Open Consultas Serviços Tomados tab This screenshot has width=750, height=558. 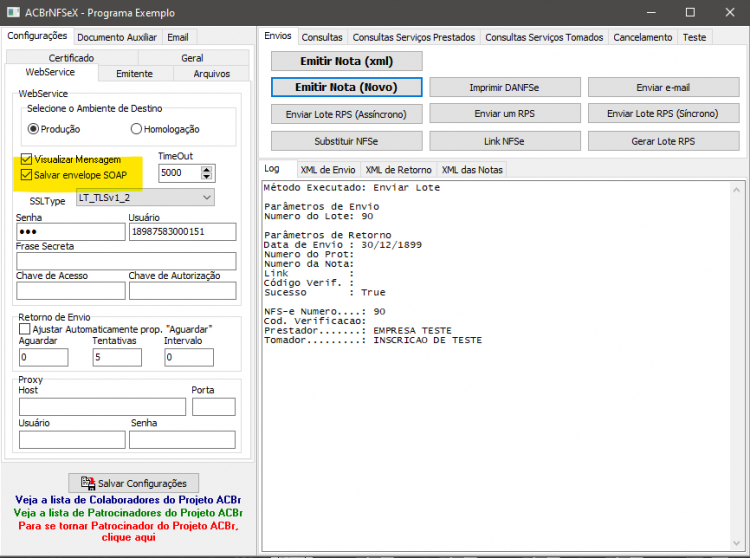click(x=544, y=37)
